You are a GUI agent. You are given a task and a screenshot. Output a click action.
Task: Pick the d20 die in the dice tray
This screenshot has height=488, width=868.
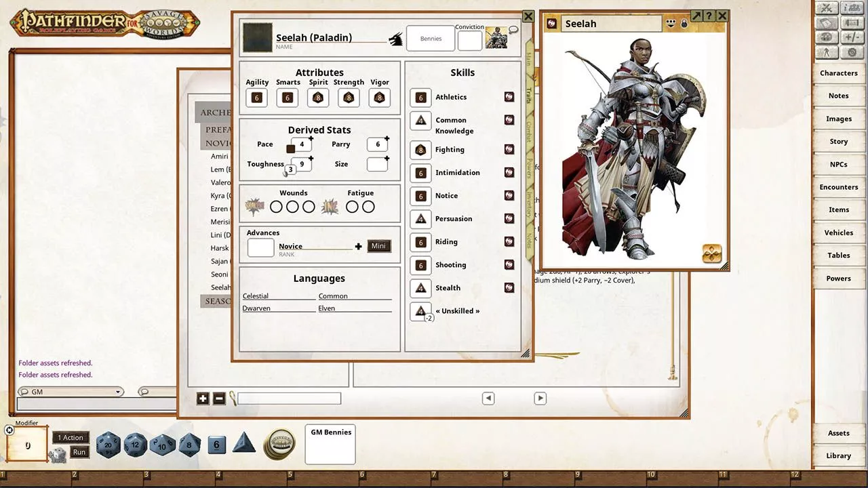(108, 445)
